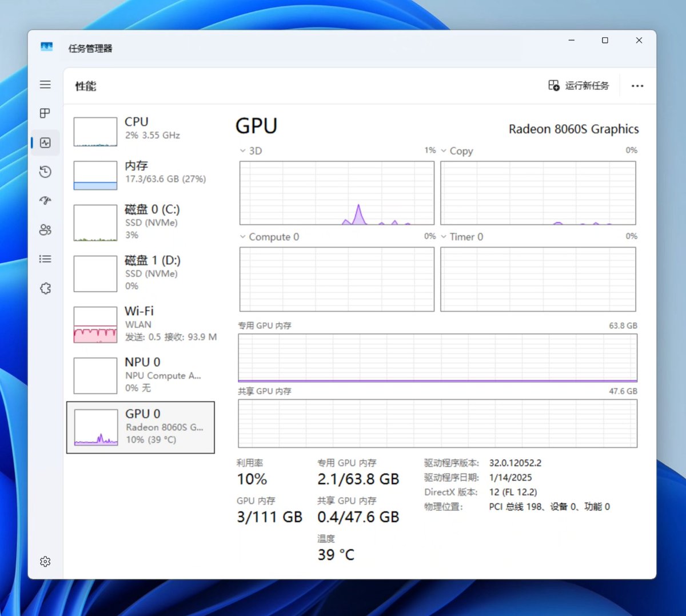Click the Wi-Fi mini graph thumbnail

(x=95, y=325)
